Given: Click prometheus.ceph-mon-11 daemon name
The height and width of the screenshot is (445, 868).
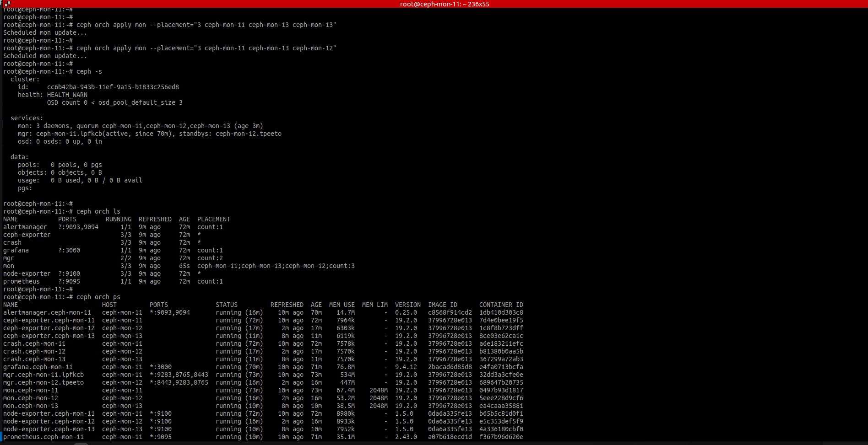Looking at the screenshot, I should [43, 437].
